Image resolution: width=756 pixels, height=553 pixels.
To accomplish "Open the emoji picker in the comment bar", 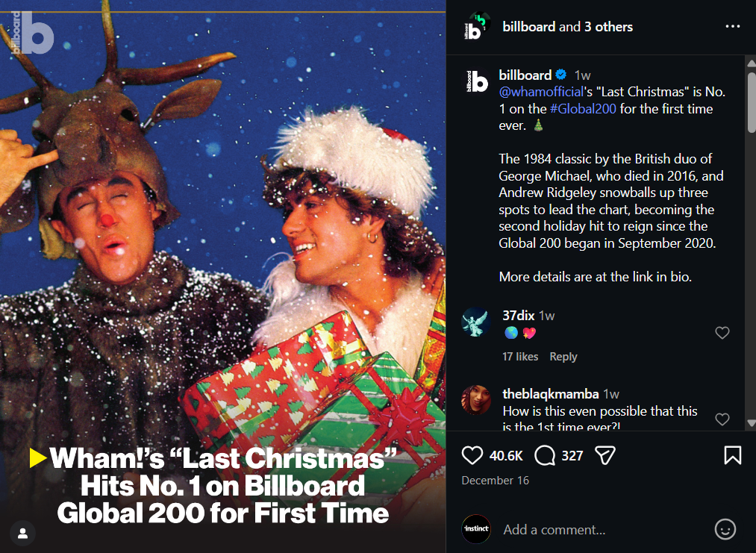I will point(725,530).
